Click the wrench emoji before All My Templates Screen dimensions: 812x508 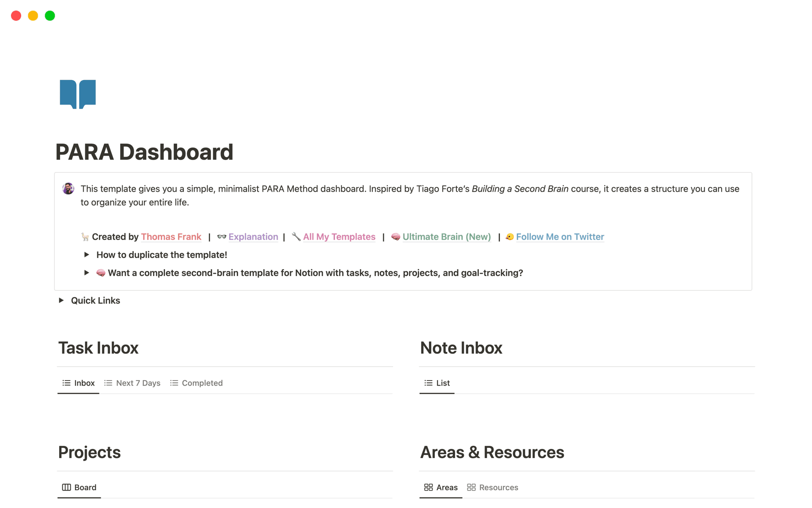[x=296, y=237]
